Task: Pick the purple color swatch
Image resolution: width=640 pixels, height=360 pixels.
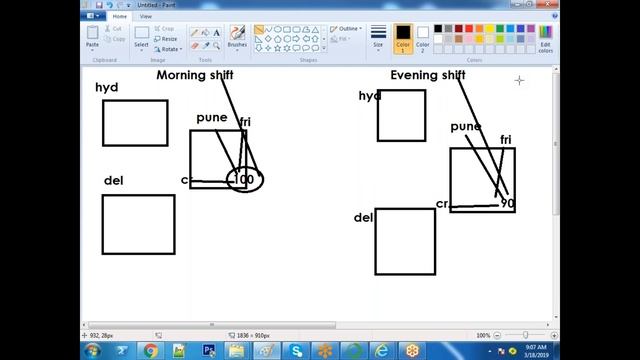Action: coord(531,29)
